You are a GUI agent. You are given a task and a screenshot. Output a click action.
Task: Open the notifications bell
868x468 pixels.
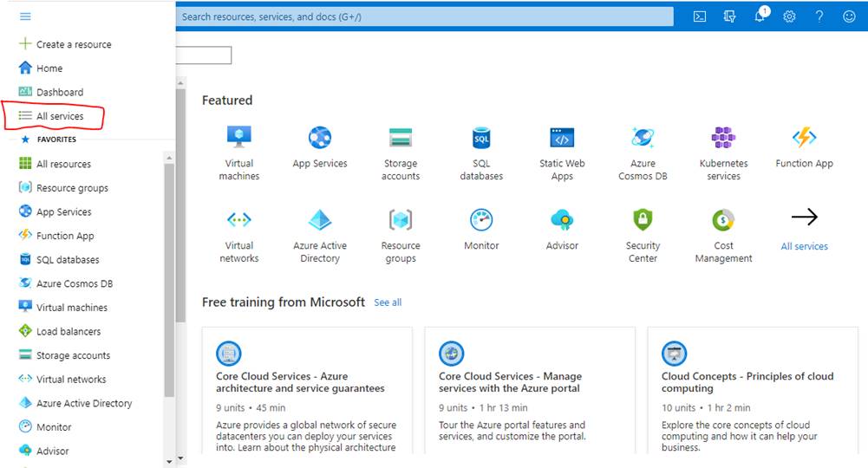pyautogui.click(x=760, y=16)
